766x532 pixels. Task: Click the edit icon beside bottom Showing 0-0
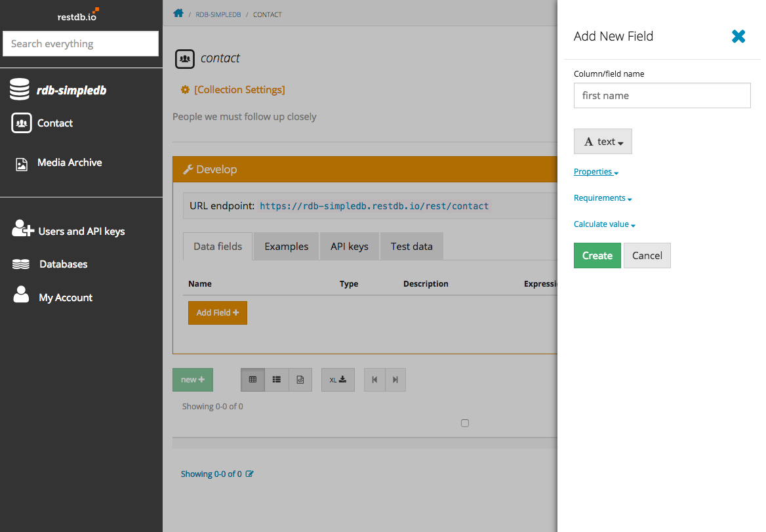pyautogui.click(x=250, y=474)
